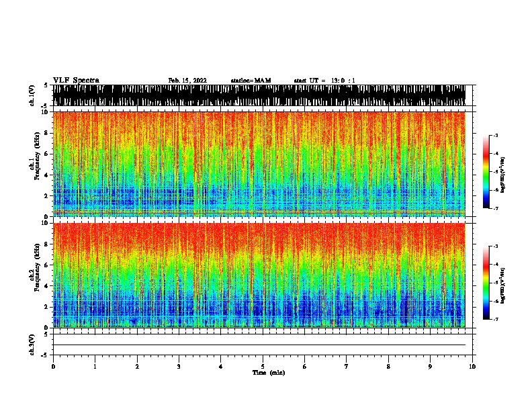This screenshot has height=411, width=532.
Task: Click the "3" tick on the time axis
Action: coord(179,367)
